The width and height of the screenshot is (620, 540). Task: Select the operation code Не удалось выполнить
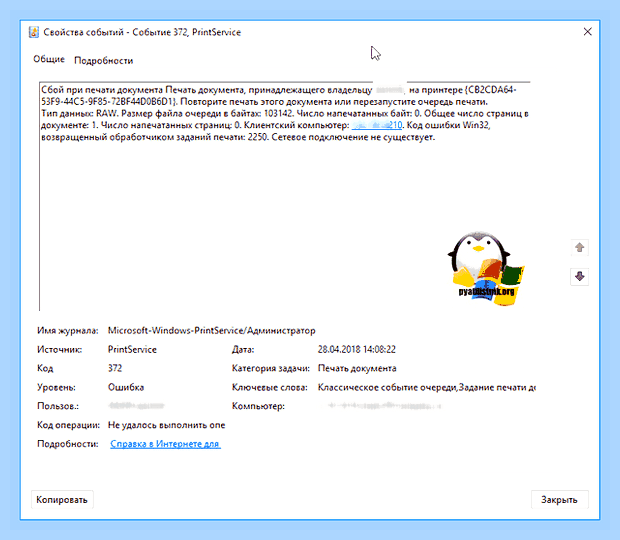(x=166, y=425)
